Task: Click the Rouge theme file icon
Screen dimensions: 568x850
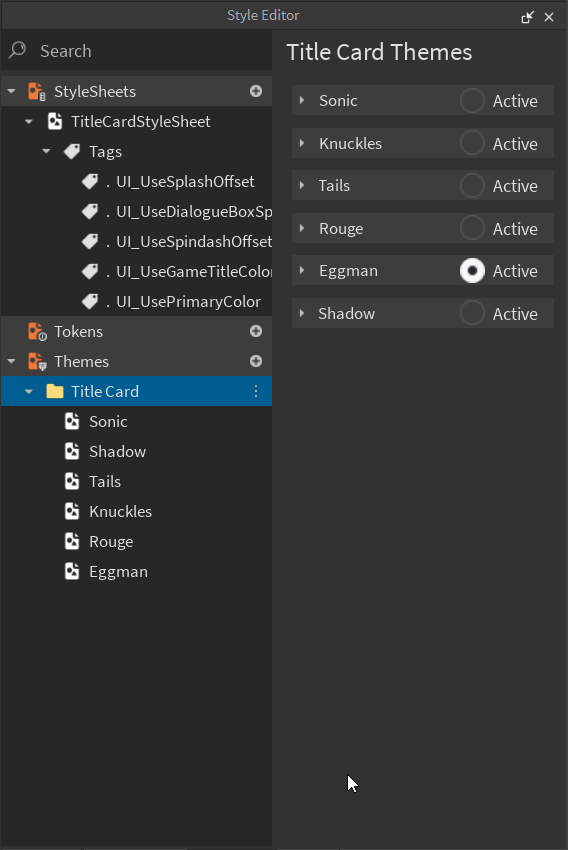Action: 72,542
